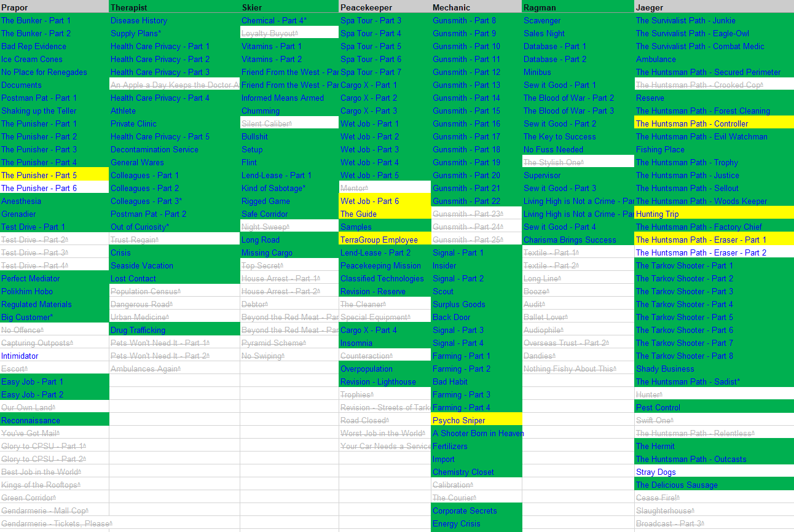Select the Informed Means Armed cell

289,98
